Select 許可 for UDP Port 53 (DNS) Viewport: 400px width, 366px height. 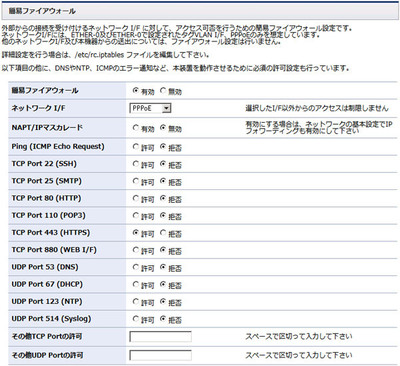135,267
